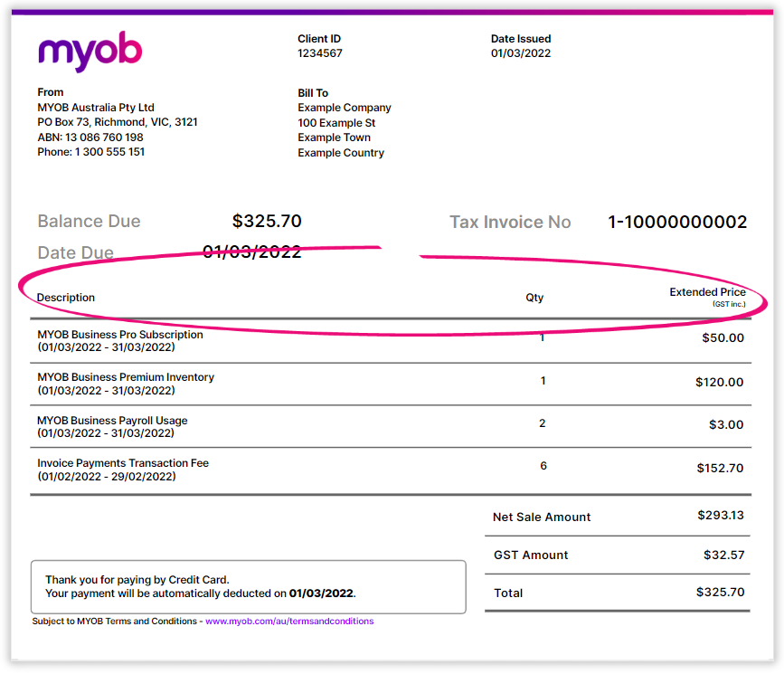784x674 pixels.
Task: Click the Invoice Payments Transaction Fee item
Action: [123, 463]
